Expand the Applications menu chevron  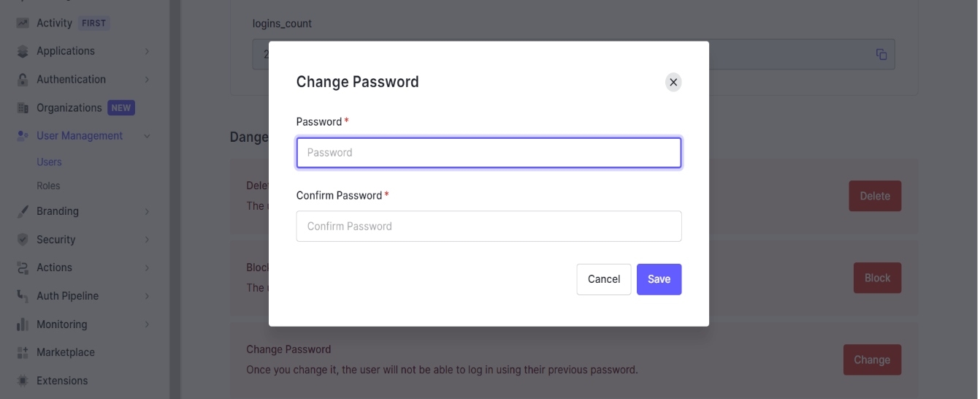147,51
